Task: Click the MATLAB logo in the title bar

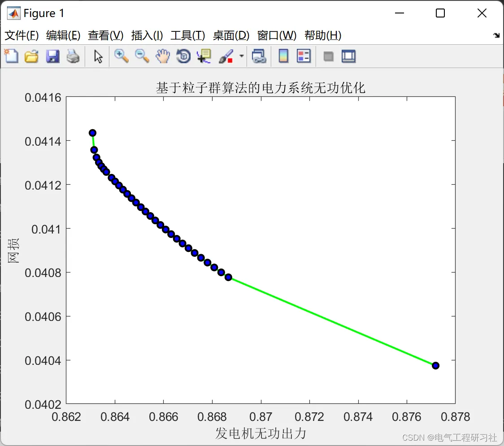Action: (14, 13)
